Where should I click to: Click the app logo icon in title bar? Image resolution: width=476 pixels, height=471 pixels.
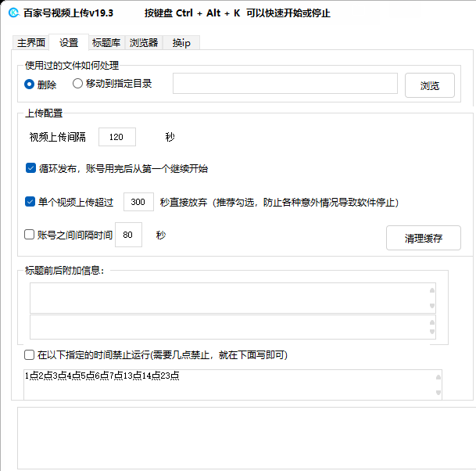click(13, 13)
